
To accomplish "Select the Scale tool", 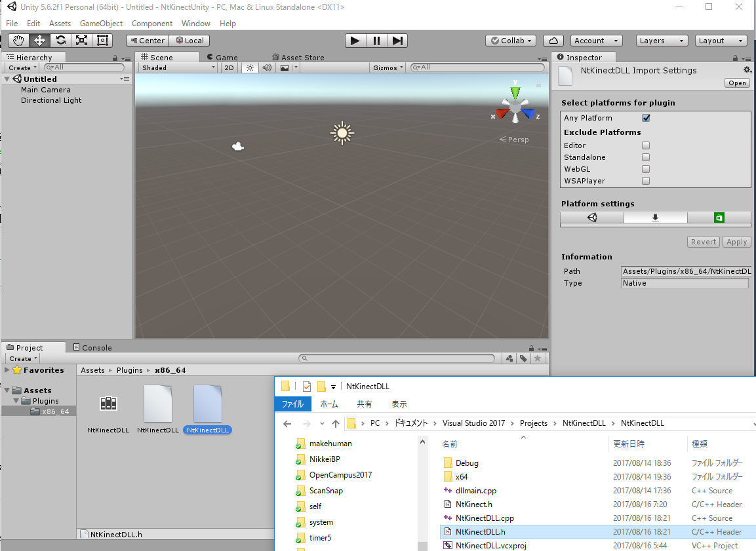I will coord(81,40).
